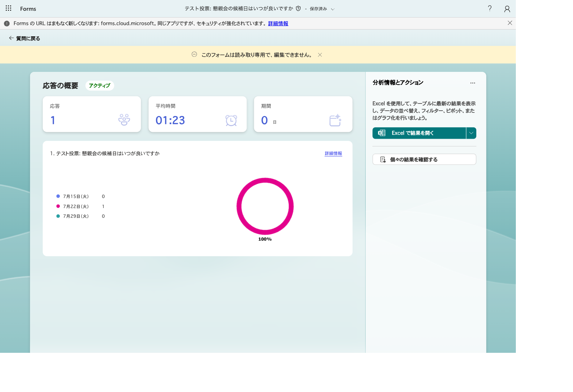
Task: Click the 応答の概要 heading
Action: [x=60, y=86]
